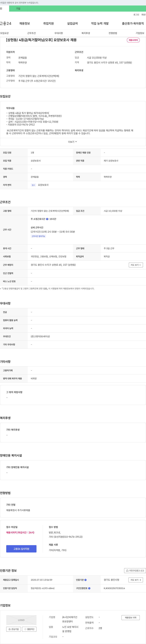Open 지도 보기 for 경기도 용인시청
The height and width of the screenshot is (644, 146).
click(x=136, y=580)
